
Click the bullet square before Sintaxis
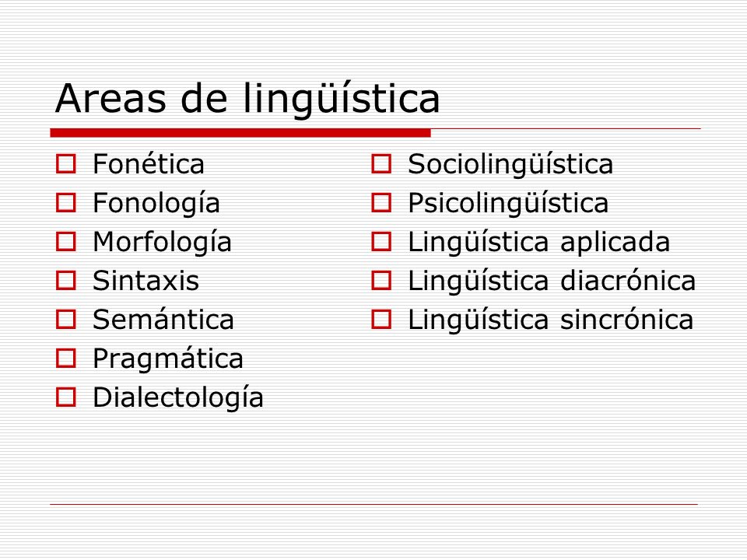(x=65, y=281)
